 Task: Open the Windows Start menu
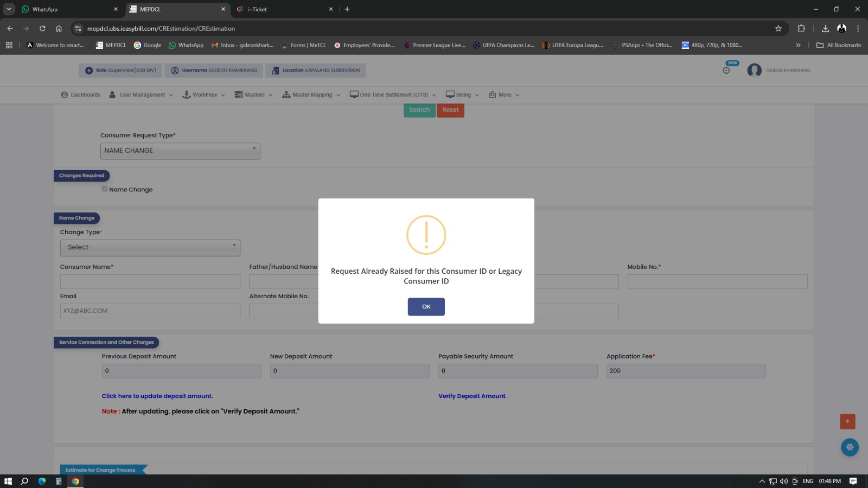pos(8,481)
